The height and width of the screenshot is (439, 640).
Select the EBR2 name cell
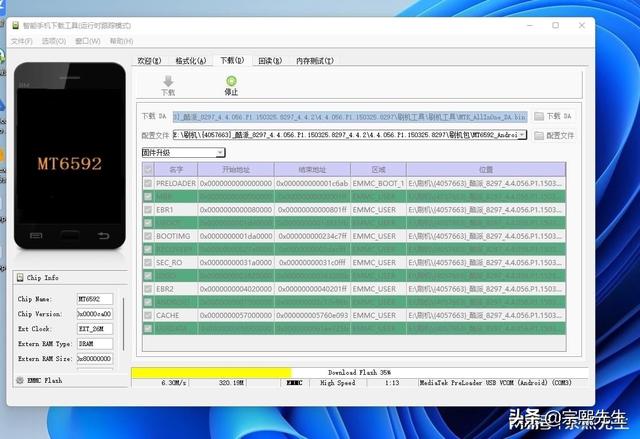coord(176,289)
